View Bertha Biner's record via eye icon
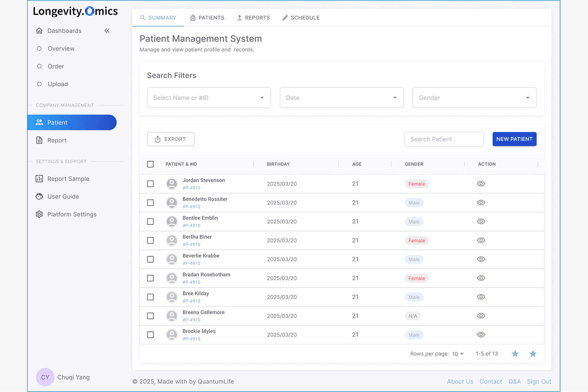The height and width of the screenshot is (392, 588). tap(481, 240)
